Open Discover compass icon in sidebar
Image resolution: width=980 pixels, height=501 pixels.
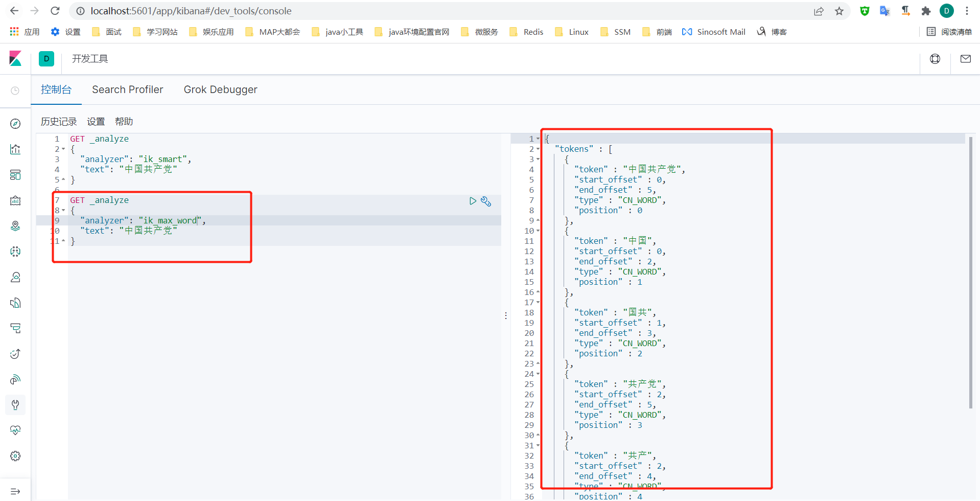tap(15, 124)
